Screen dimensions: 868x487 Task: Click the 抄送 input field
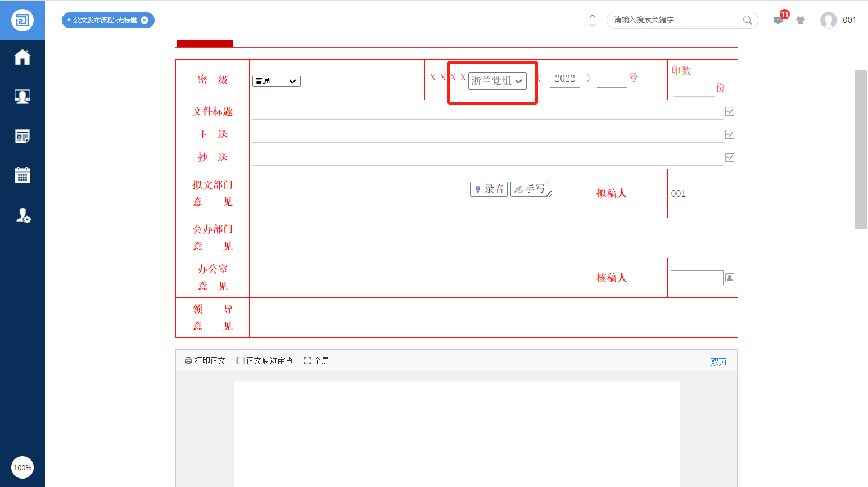coord(488,158)
